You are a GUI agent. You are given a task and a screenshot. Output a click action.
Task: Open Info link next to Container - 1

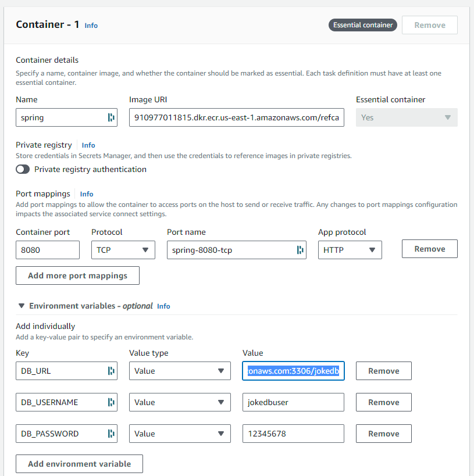tap(91, 26)
